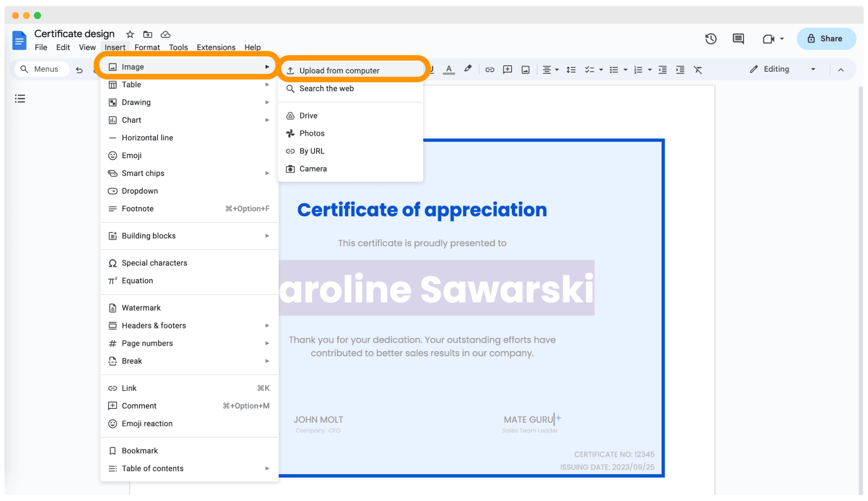Click the insert link toolbar icon
This screenshot has width=868, height=501.
(490, 70)
